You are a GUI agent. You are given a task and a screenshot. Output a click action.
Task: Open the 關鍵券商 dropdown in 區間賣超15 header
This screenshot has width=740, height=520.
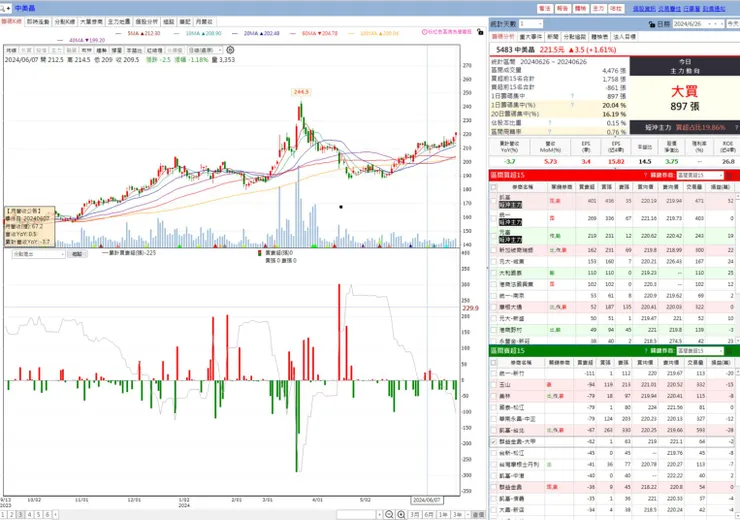point(699,351)
